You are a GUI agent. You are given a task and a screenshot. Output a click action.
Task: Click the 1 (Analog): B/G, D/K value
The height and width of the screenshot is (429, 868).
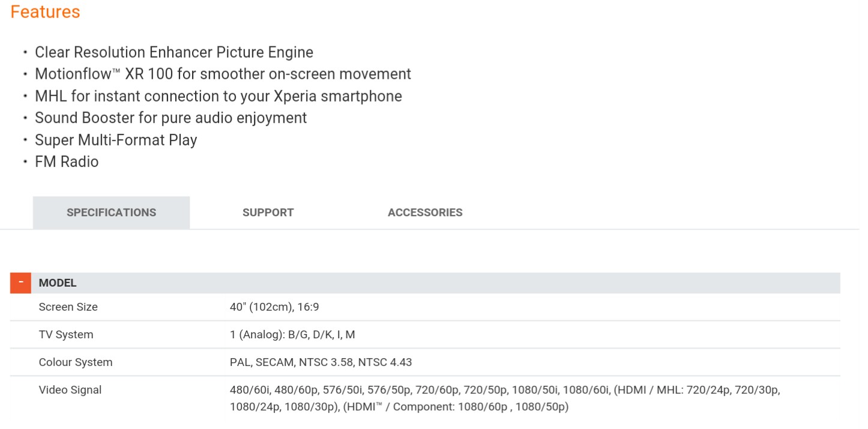(x=292, y=335)
